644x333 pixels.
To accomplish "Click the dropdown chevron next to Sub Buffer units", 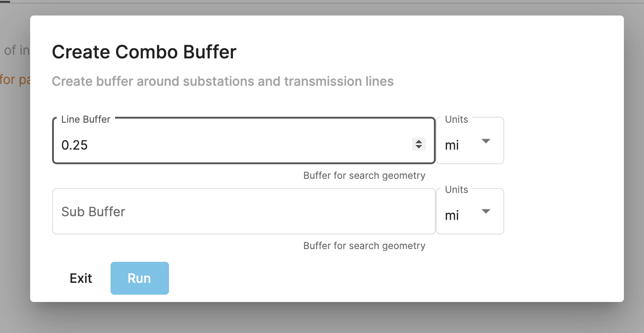I will (486, 211).
